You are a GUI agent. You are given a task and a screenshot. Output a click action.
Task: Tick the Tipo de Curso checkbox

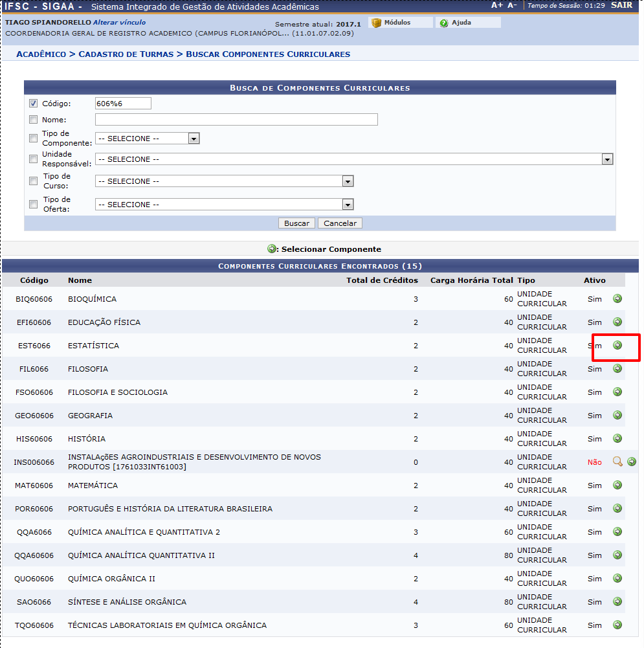[34, 181]
